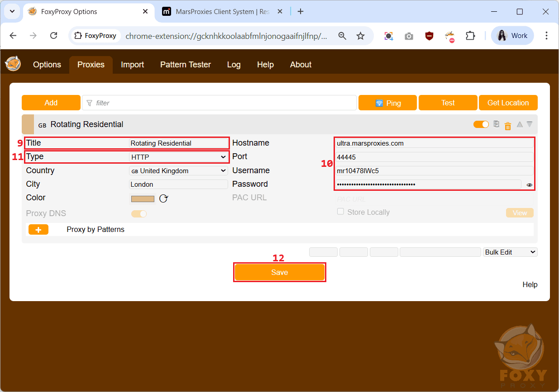
Task: Bookmark this page with the star icon
Action: (360, 36)
